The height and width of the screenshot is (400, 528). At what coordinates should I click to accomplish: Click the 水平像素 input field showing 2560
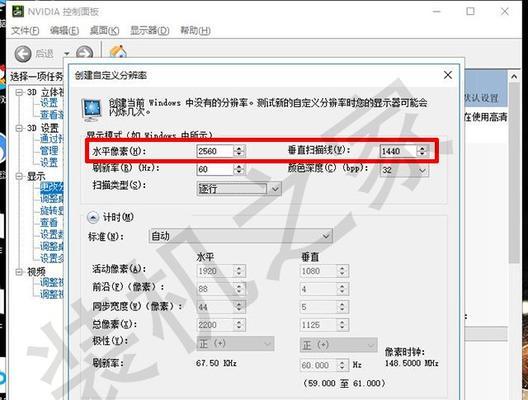click(x=214, y=151)
